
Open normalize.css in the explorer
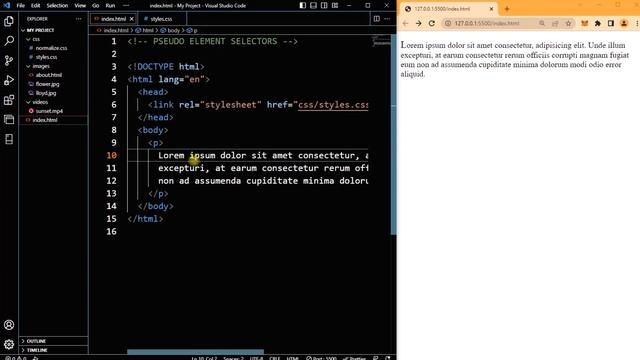pyautogui.click(x=53, y=48)
